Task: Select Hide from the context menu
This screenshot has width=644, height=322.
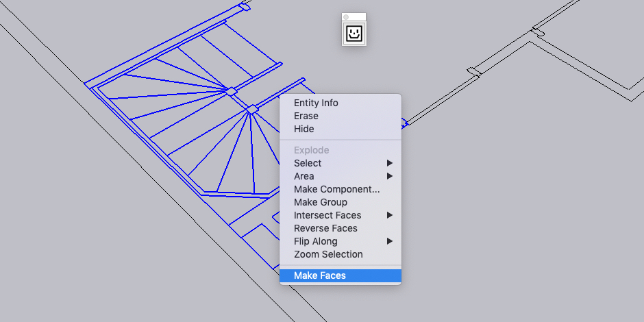Action: pos(340,129)
